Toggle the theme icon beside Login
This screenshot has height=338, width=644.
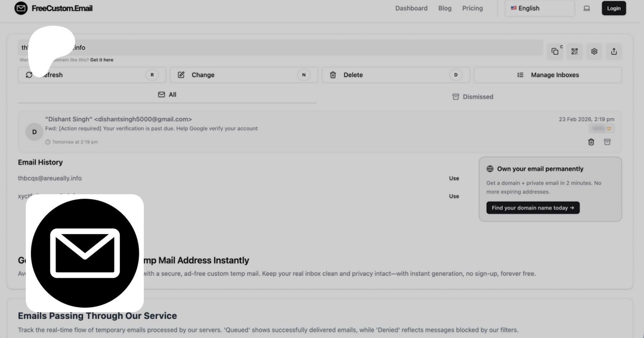pyautogui.click(x=587, y=8)
